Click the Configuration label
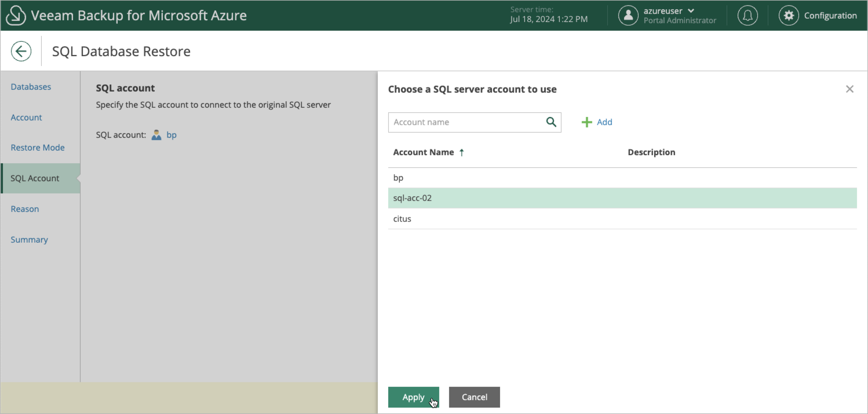Viewport: 868px width, 414px height. point(830,15)
